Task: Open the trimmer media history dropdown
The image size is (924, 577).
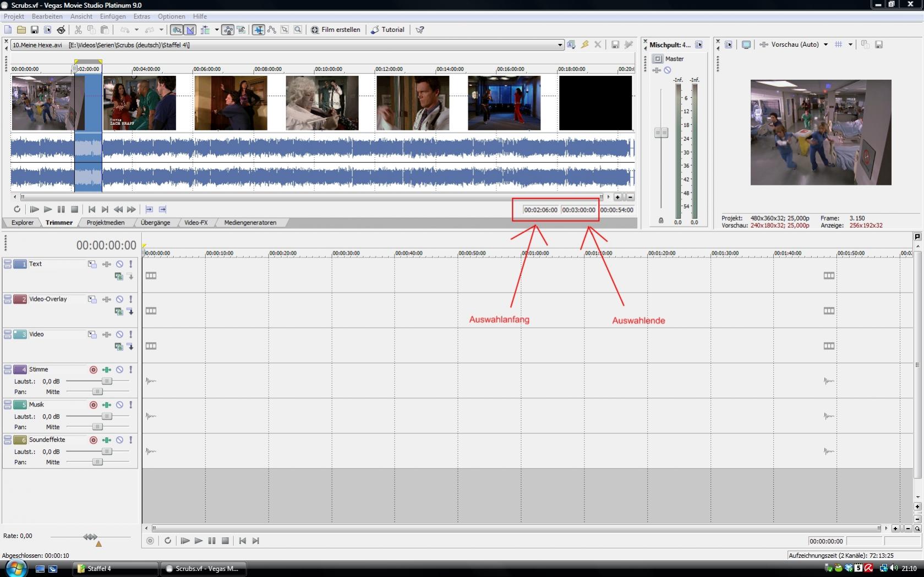Action: [560, 45]
